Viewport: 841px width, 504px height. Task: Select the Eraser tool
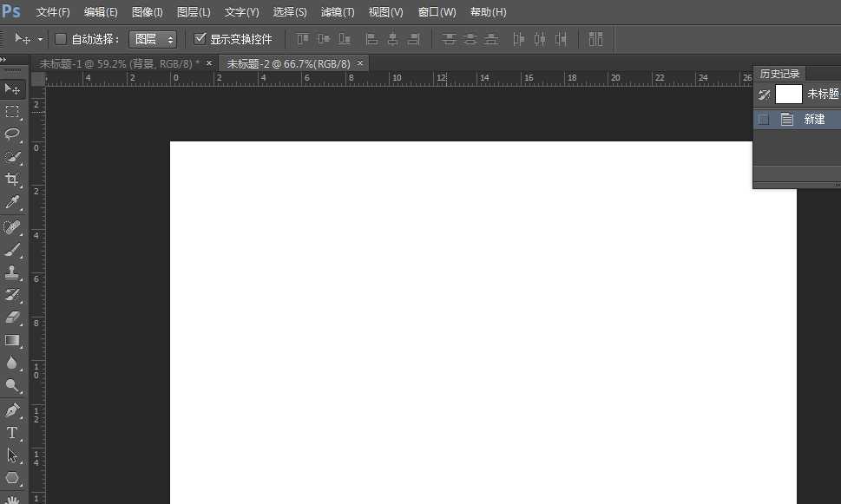(12, 317)
